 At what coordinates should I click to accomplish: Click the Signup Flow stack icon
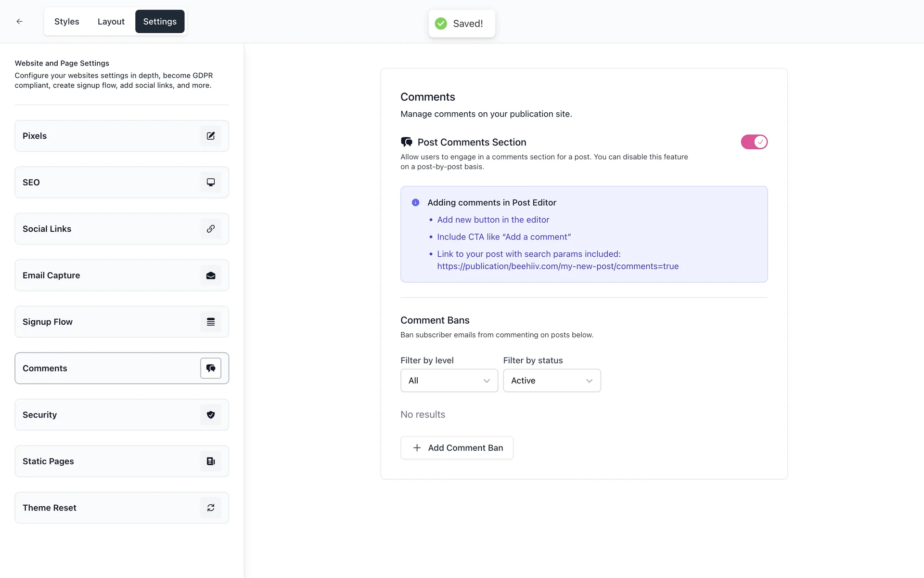click(x=210, y=322)
